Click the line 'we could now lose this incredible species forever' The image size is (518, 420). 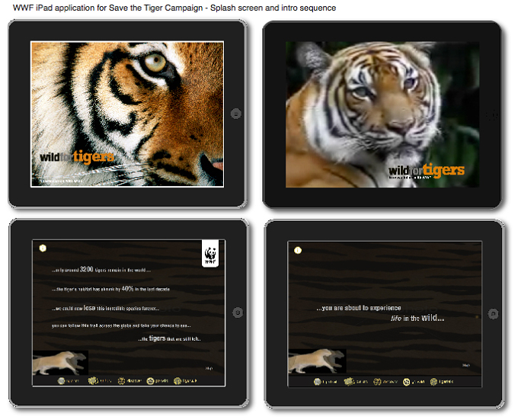[105, 308]
